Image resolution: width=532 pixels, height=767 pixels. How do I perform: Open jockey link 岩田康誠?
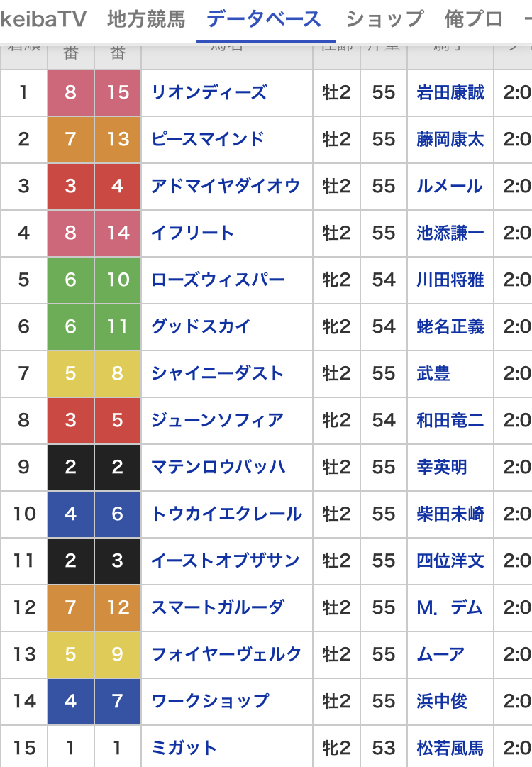click(x=450, y=92)
